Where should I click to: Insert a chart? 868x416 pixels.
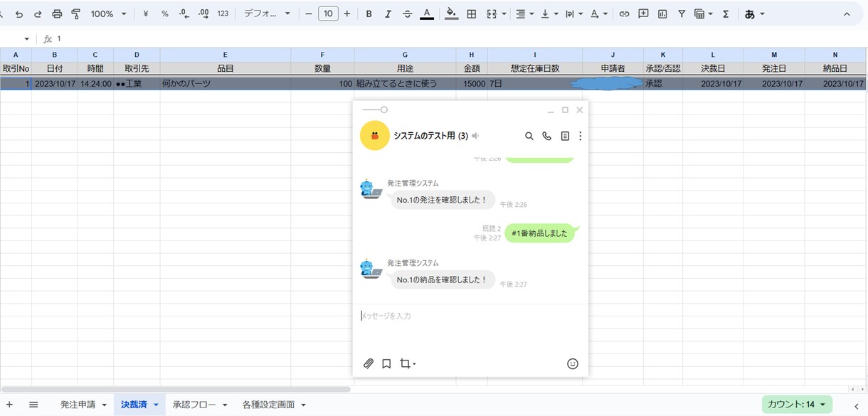(x=662, y=14)
